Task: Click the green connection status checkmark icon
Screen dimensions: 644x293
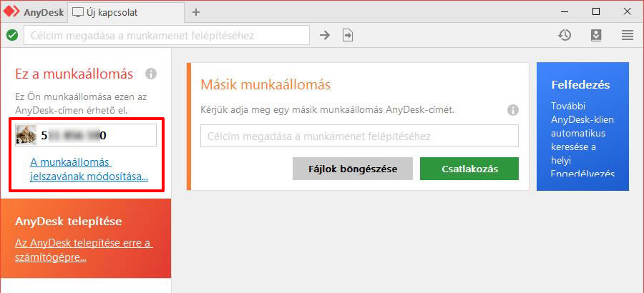Action: (x=12, y=35)
